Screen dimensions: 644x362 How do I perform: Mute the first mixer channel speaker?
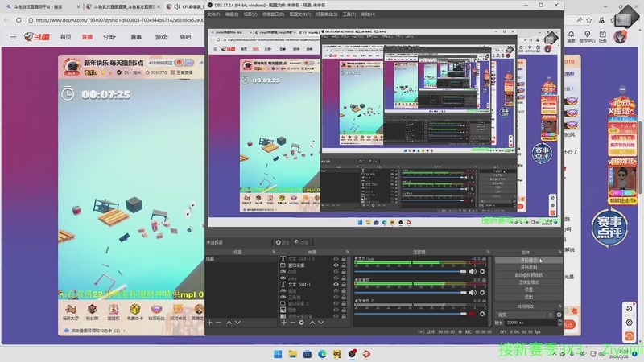pyautogui.click(x=473, y=271)
